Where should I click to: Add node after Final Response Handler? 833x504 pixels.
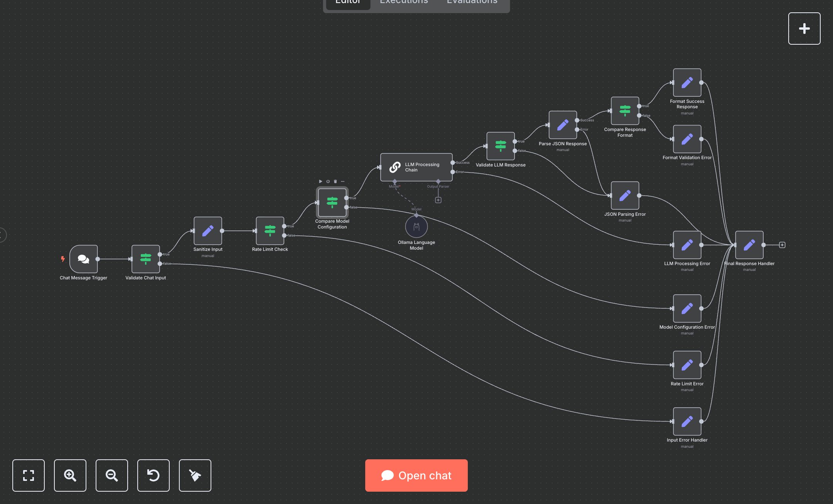point(782,245)
